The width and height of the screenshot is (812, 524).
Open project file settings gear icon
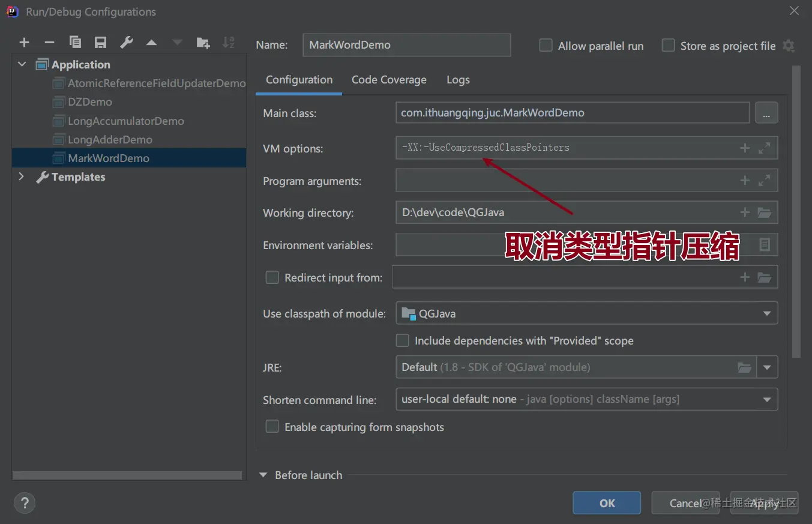click(x=789, y=46)
